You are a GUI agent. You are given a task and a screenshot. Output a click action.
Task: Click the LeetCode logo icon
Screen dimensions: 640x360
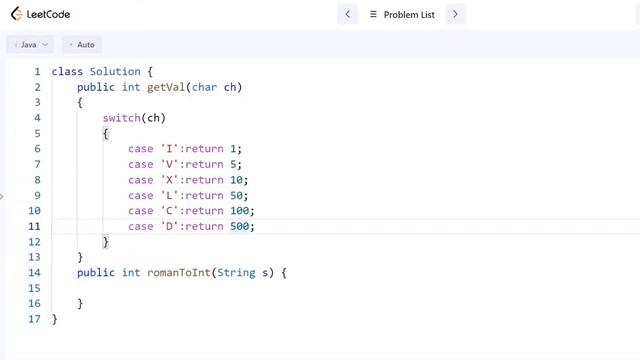point(16,14)
